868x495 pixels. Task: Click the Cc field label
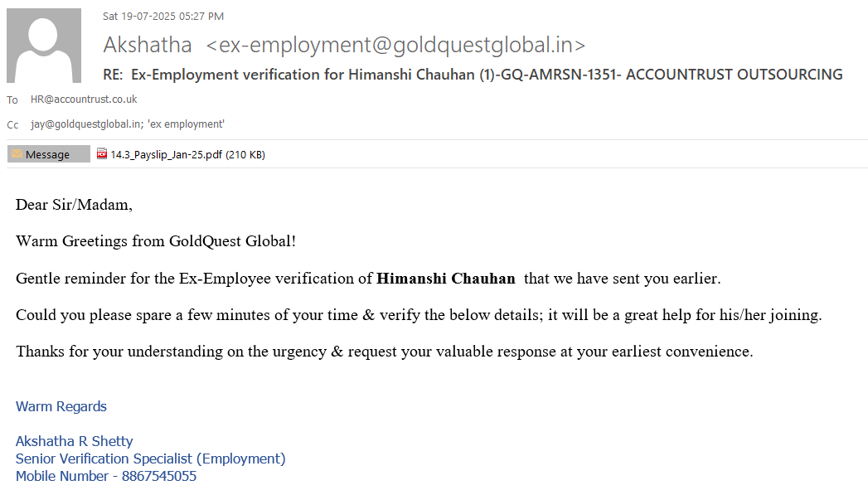tap(12, 125)
